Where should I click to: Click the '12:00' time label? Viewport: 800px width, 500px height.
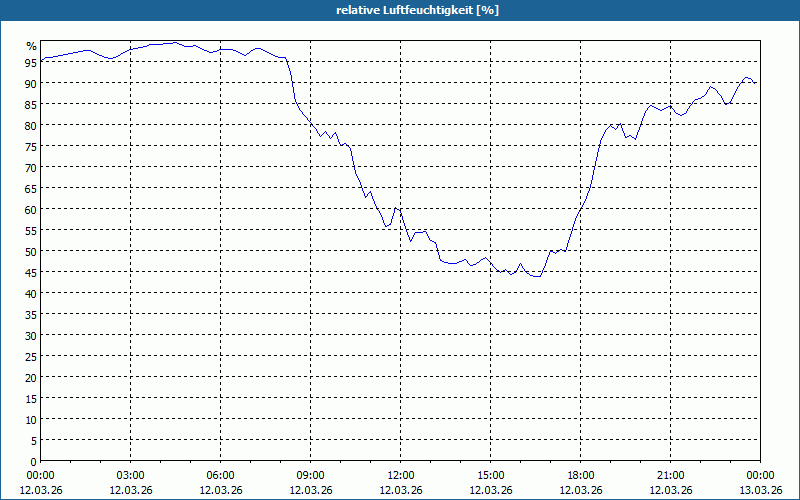(x=401, y=476)
